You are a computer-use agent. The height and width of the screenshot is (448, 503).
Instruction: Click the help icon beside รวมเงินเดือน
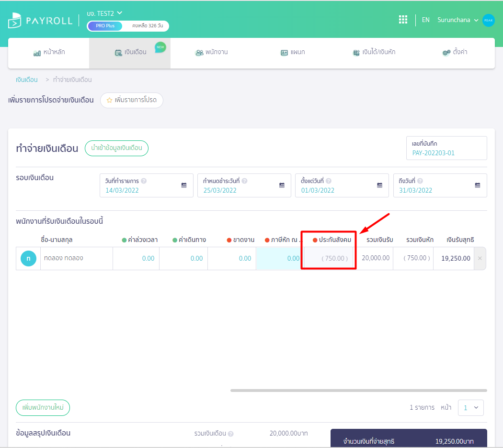coord(230,433)
